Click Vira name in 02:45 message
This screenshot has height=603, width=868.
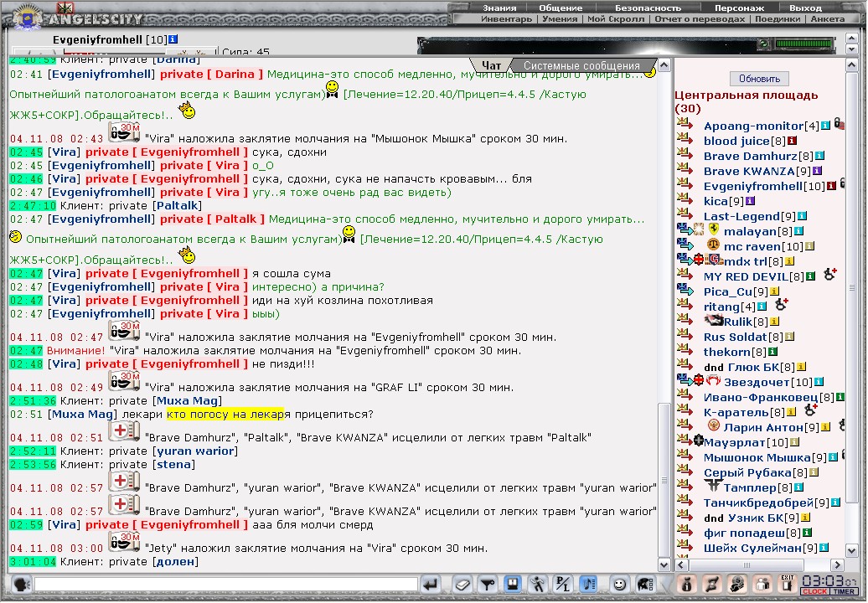[65, 152]
